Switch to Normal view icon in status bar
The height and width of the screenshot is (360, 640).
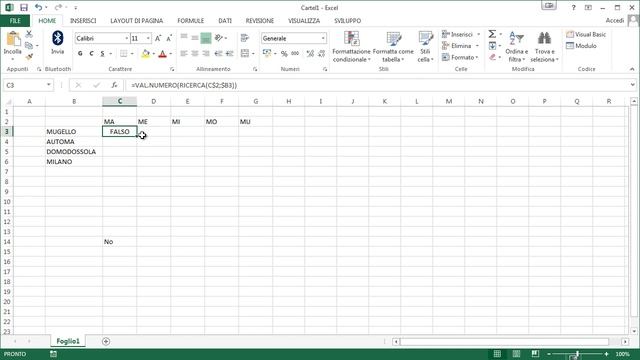[x=497, y=354]
